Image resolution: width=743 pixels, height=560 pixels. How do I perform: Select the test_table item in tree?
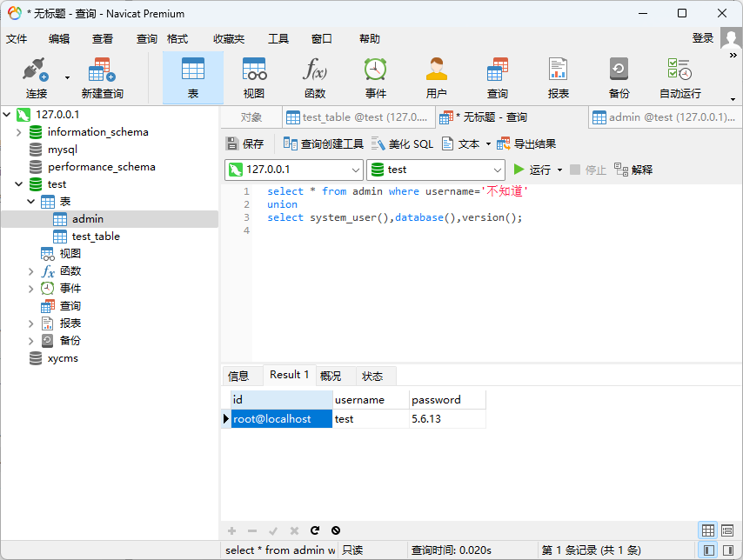(96, 237)
